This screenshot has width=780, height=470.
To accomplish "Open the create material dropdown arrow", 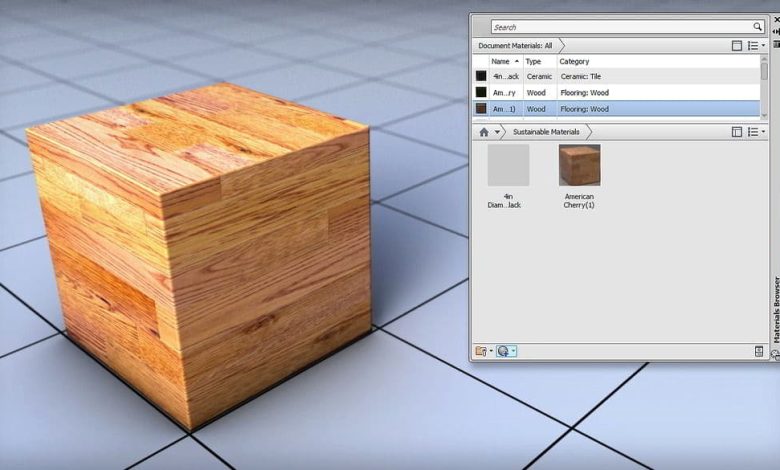I will (513, 351).
